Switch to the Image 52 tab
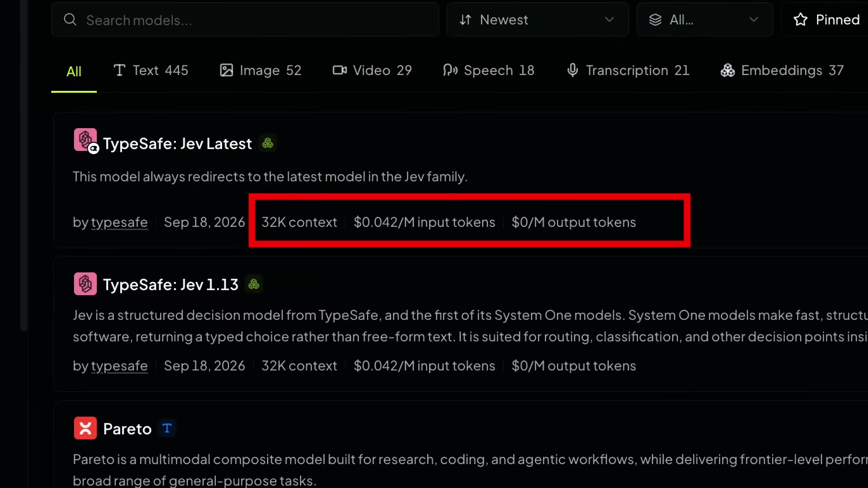This screenshot has height=488, width=868. point(260,70)
